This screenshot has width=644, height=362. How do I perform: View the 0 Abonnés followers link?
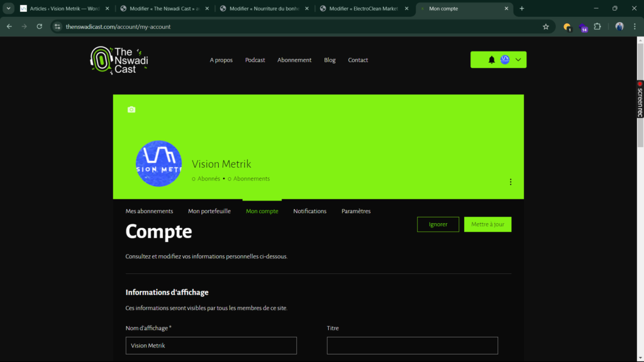coord(206,178)
